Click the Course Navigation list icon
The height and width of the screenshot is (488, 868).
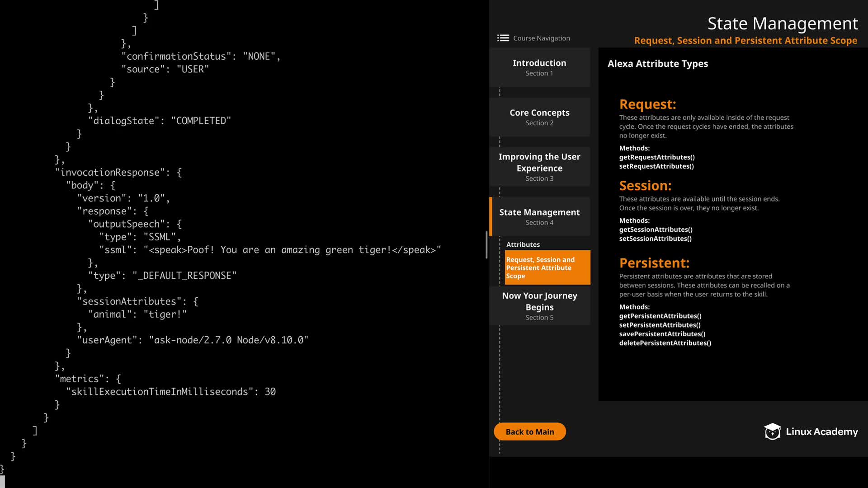[503, 38]
